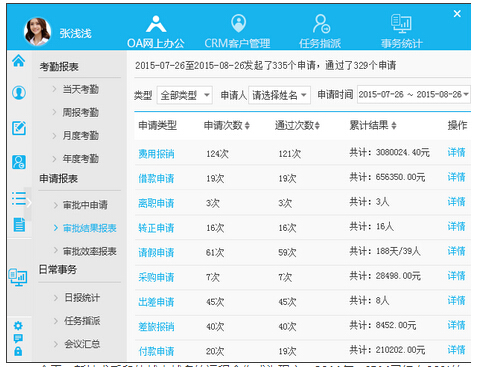Click the 张浅浅 user name
The image size is (480, 367).
[76, 33]
